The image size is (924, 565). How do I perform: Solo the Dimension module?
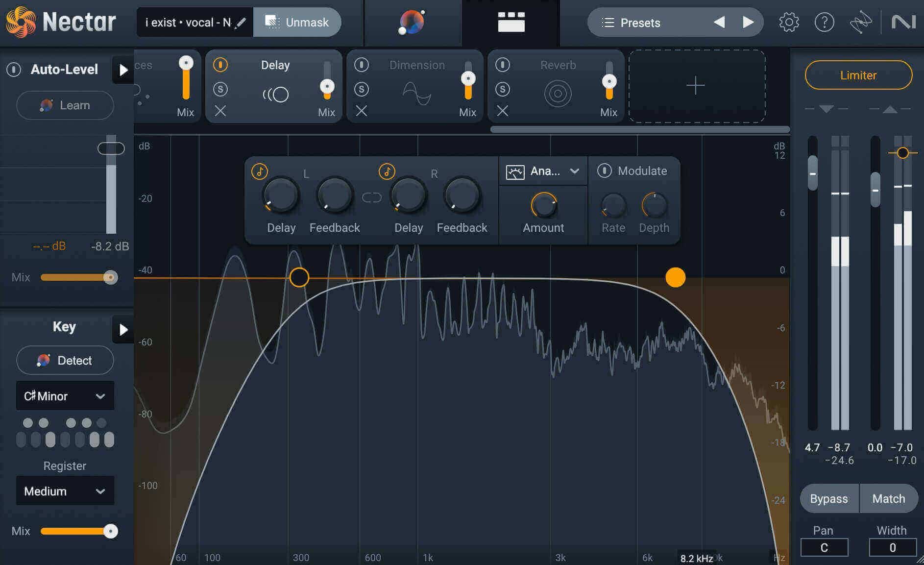361,89
